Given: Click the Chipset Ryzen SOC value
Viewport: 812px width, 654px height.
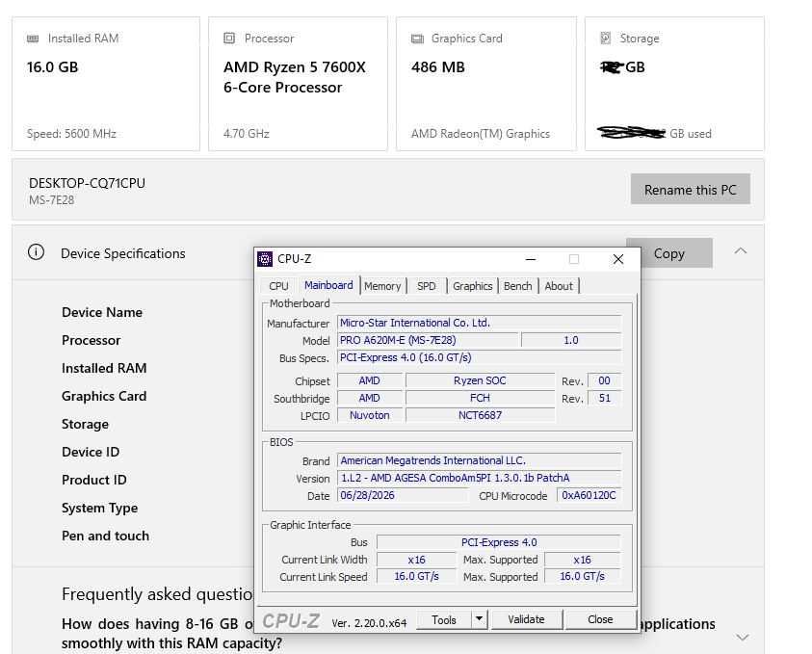Looking at the screenshot, I should point(480,380).
